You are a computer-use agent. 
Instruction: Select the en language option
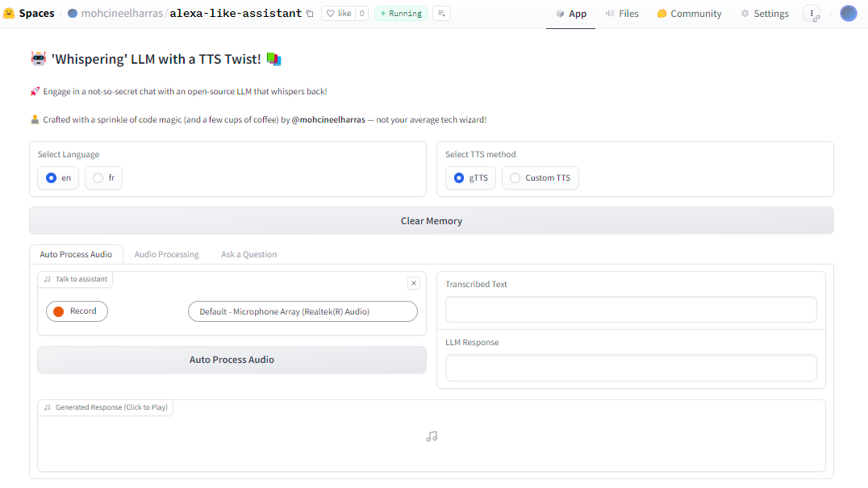58,177
